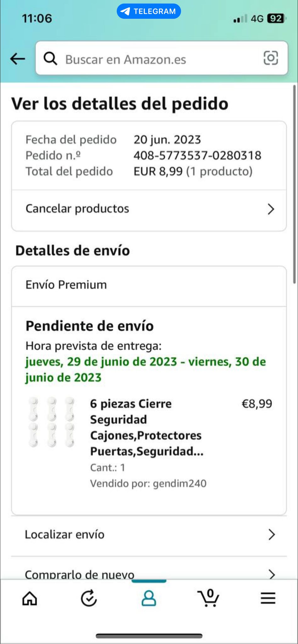The height and width of the screenshot is (644, 298).
Task: Expand Comprarlo de nuevo chevron
Action: pyautogui.click(x=272, y=574)
